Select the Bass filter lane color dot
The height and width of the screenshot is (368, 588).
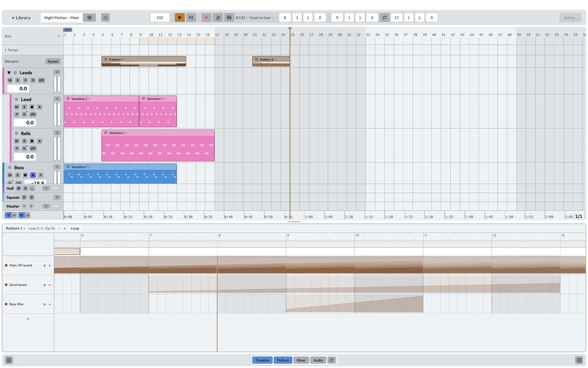pos(6,304)
